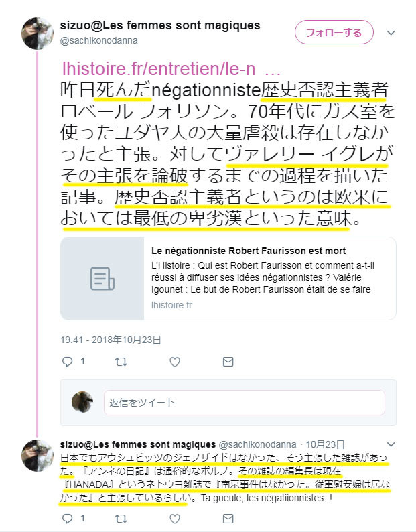Expand the chevron menu on the second tweet
Viewport: 416px width, 532px height.
coord(391,444)
